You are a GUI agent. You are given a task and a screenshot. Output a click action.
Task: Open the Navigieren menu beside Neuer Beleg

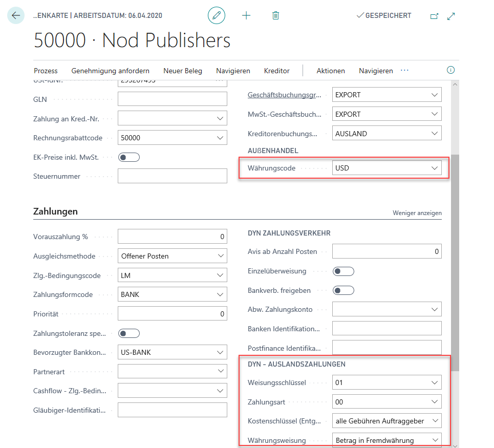click(233, 71)
